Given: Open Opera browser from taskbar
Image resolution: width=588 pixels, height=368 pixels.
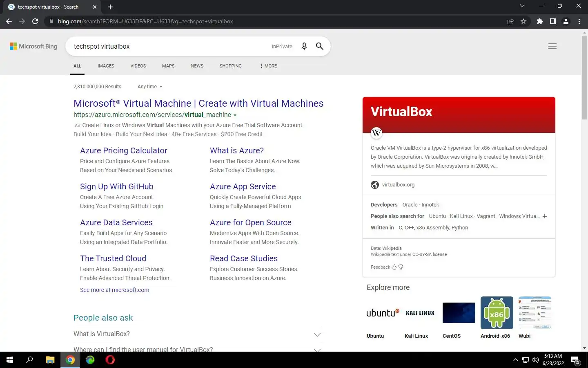Looking at the screenshot, I should tap(110, 360).
